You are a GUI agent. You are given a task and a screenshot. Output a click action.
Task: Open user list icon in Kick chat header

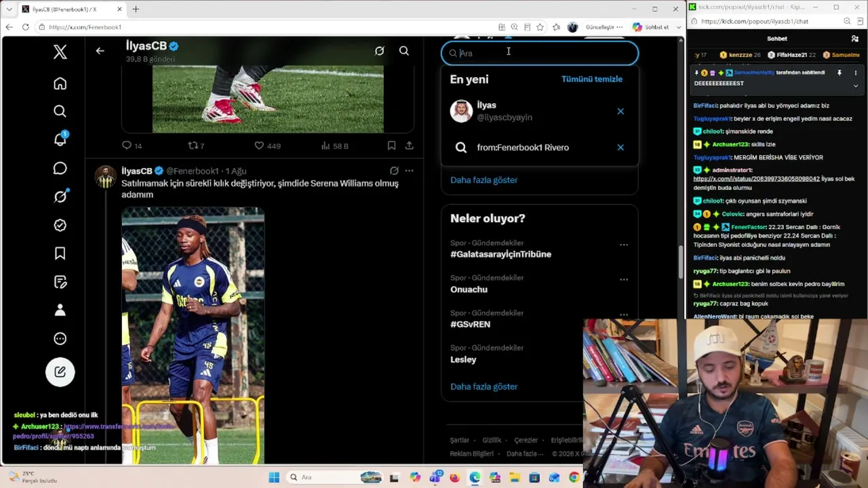tap(854, 39)
